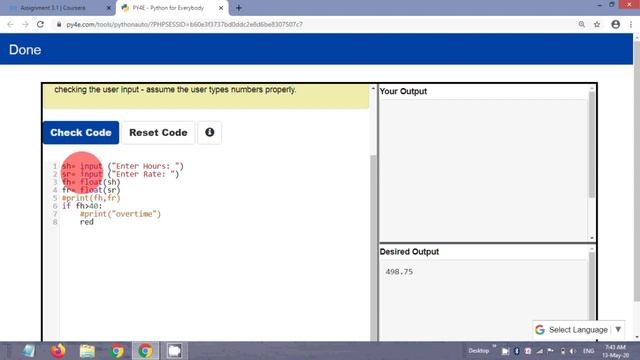The image size is (640, 360).
Task: Select the PY4E Python for Everybody tab
Action: click(171, 8)
